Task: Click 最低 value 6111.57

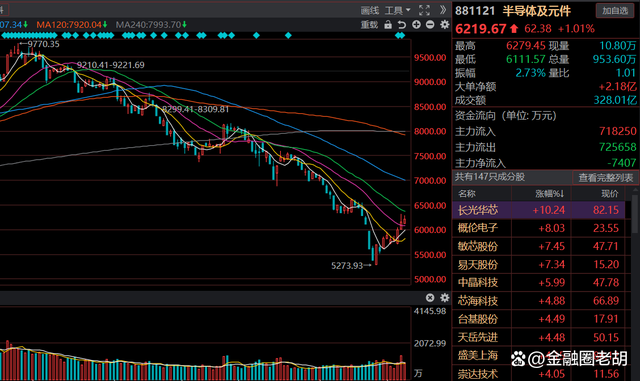Action: click(526, 59)
